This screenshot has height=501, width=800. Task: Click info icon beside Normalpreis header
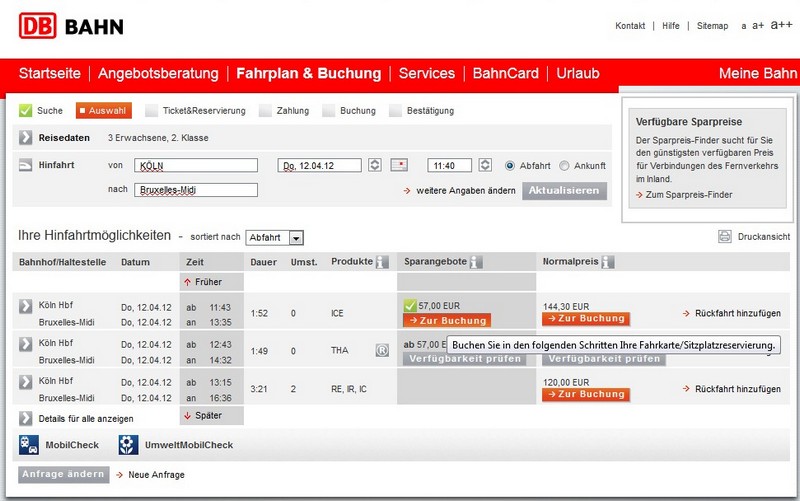[x=608, y=262]
